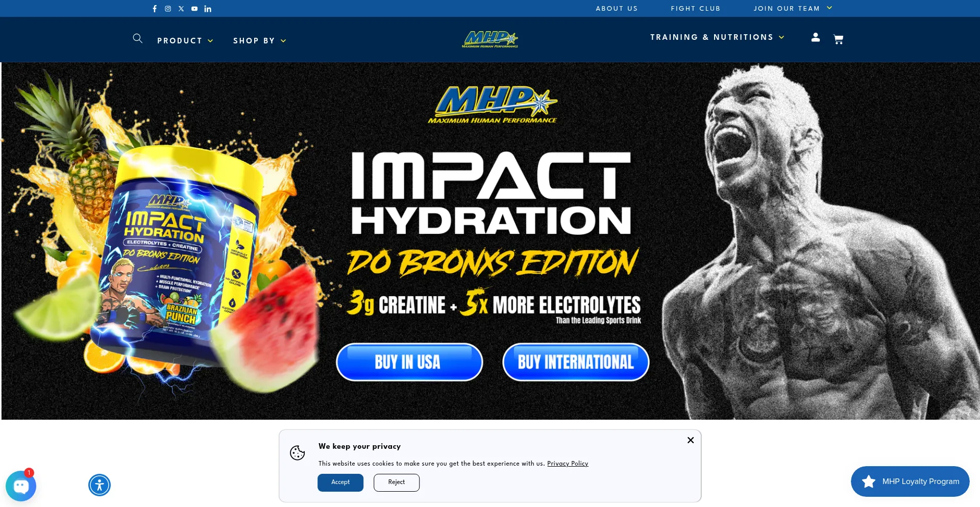
Task: Open the user account icon
Action: click(x=816, y=37)
